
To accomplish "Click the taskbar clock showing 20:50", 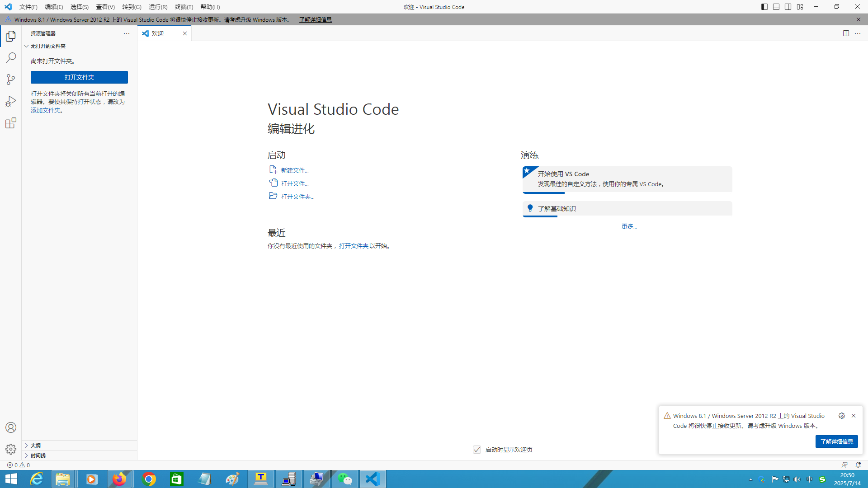I will (x=847, y=479).
